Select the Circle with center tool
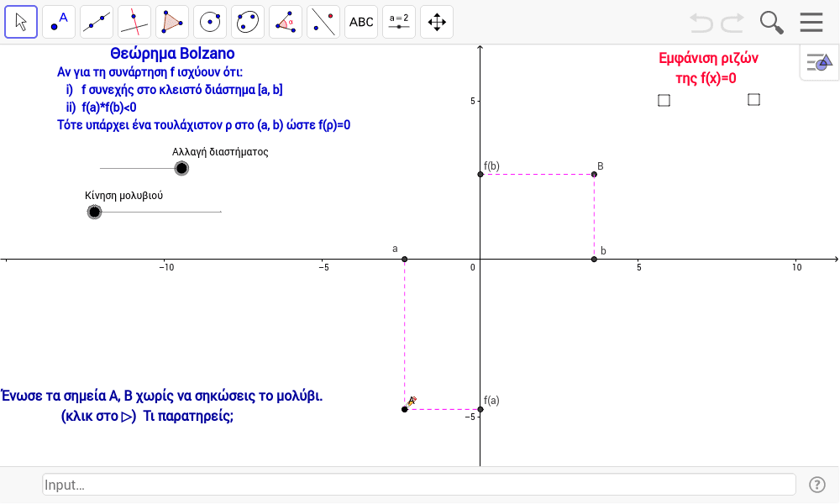The image size is (840, 504). pos(210,22)
